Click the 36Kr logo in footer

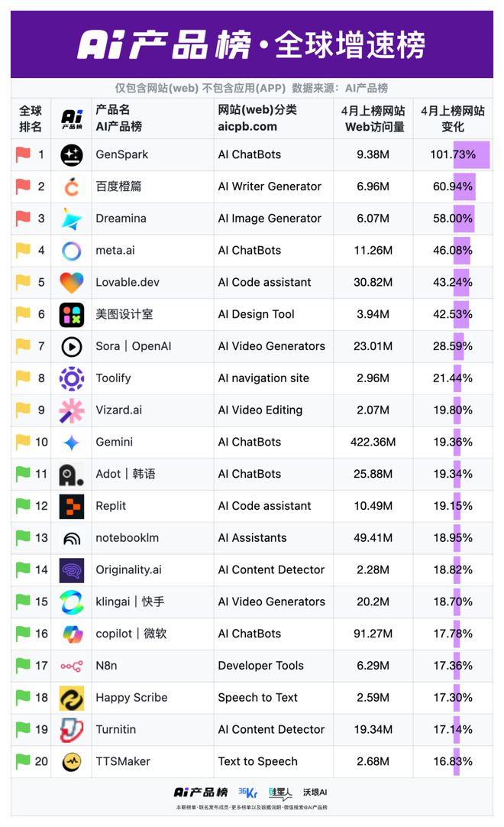point(248,793)
